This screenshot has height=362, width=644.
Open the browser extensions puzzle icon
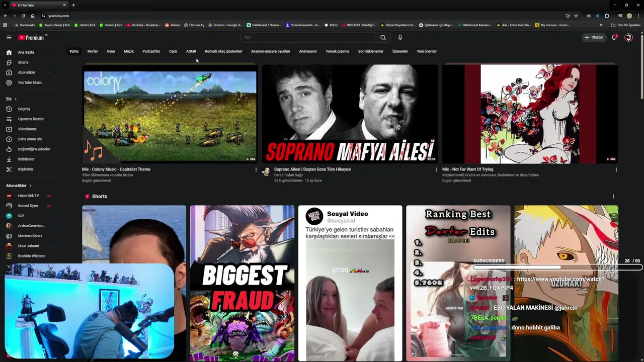(x=607, y=16)
